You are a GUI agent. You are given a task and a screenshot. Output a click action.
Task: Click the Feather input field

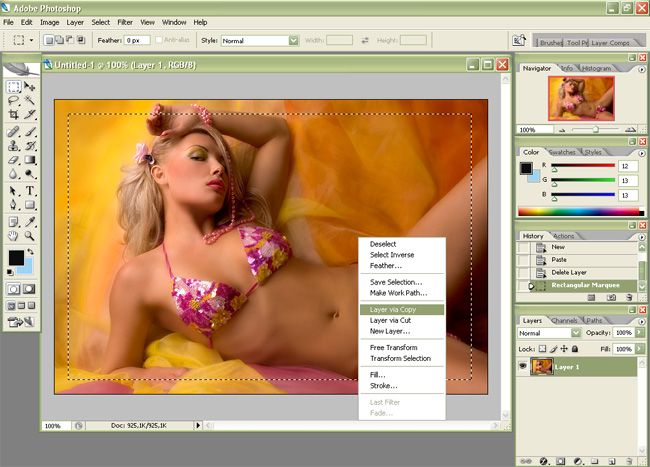coord(137,40)
